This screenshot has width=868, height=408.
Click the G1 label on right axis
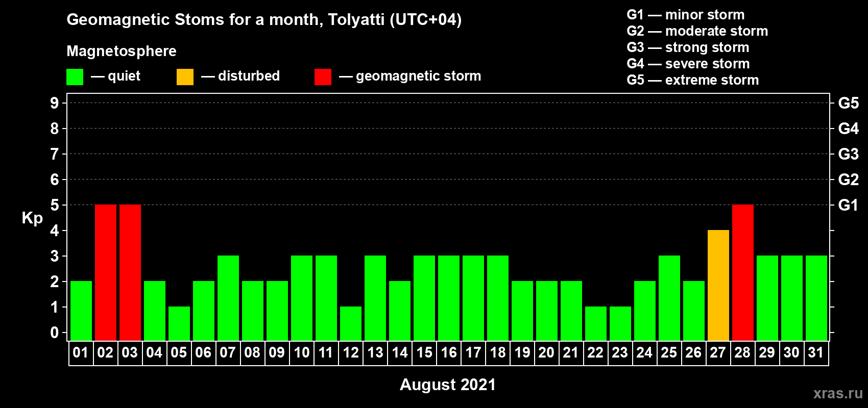click(848, 205)
